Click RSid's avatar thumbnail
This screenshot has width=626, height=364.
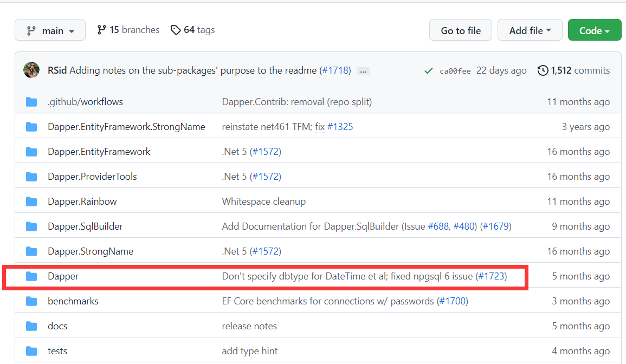click(31, 70)
